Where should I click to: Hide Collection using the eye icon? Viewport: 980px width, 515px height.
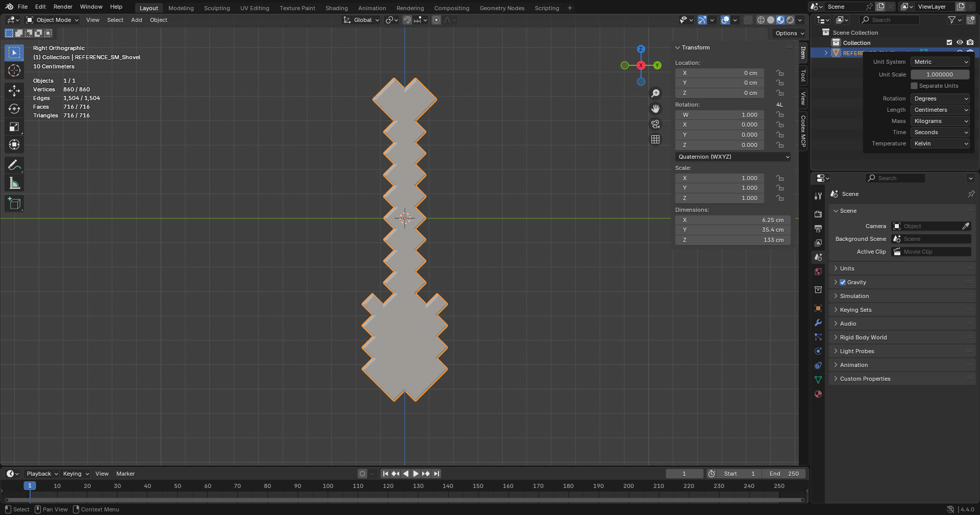tap(960, 43)
